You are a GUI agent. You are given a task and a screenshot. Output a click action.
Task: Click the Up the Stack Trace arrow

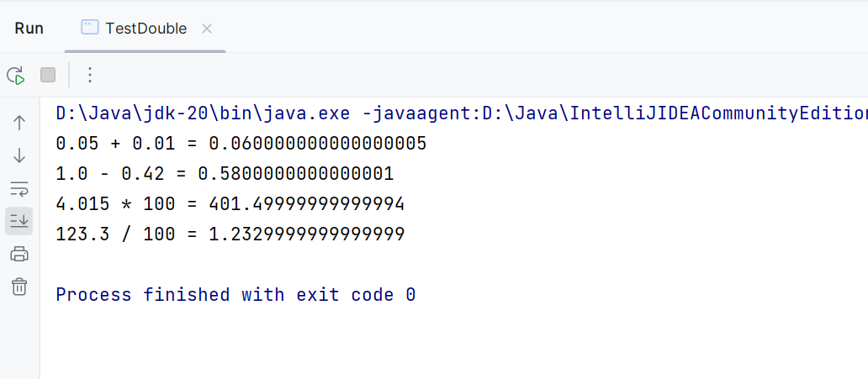pyautogui.click(x=19, y=123)
